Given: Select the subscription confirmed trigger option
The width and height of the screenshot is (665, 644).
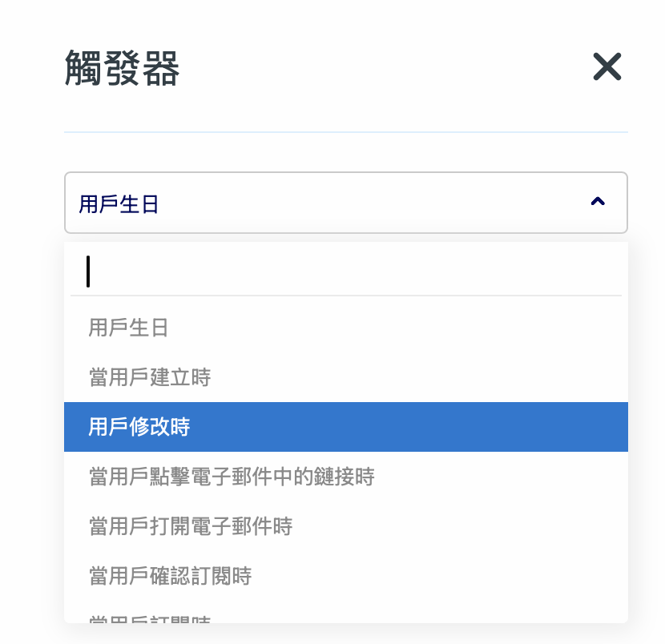Looking at the screenshot, I should pos(171,576).
